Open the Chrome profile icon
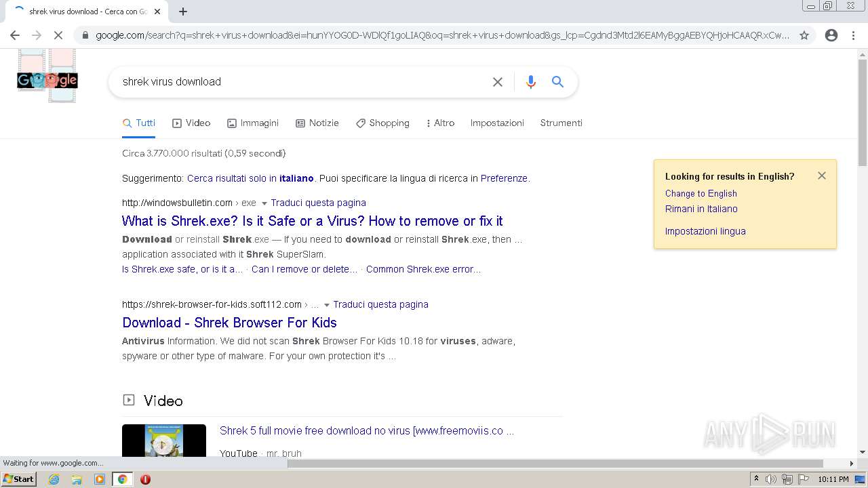Screen dimensions: 868x488 tap(831, 35)
